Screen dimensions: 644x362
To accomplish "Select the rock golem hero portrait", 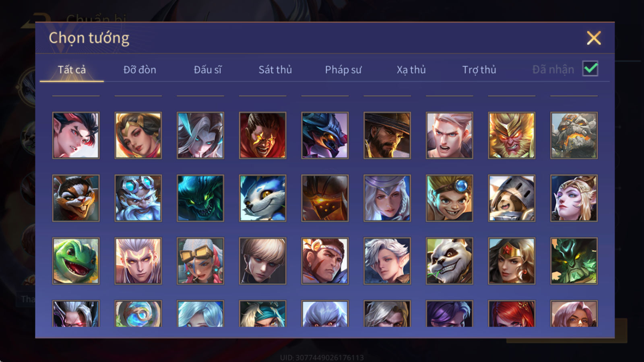I will [574, 135].
